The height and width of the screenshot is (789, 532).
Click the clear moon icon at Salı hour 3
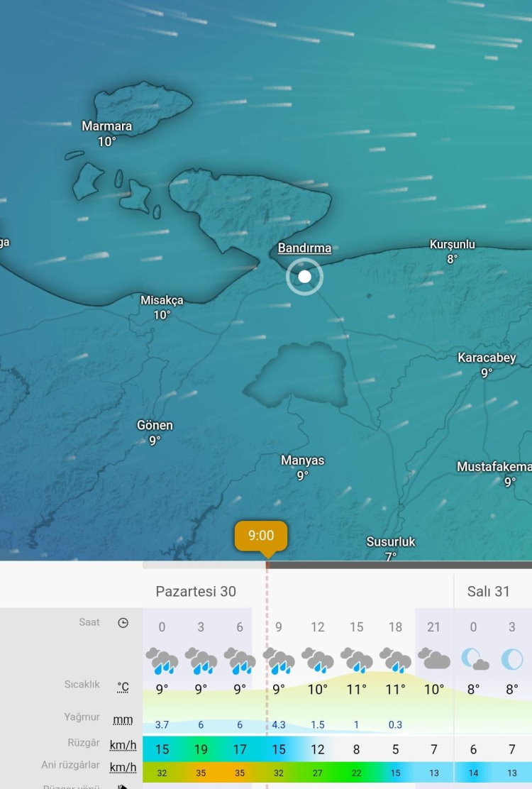click(x=512, y=659)
